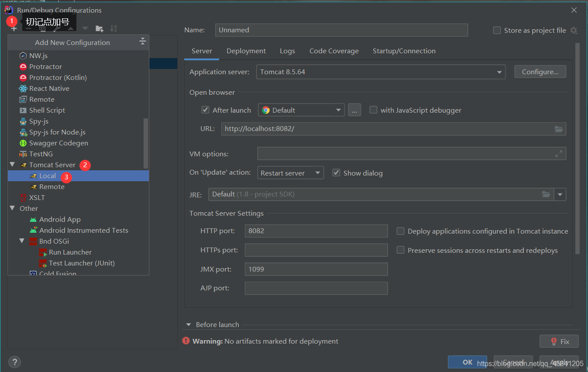Open help with the question mark icon
The width and height of the screenshot is (588, 372).
(x=14, y=362)
